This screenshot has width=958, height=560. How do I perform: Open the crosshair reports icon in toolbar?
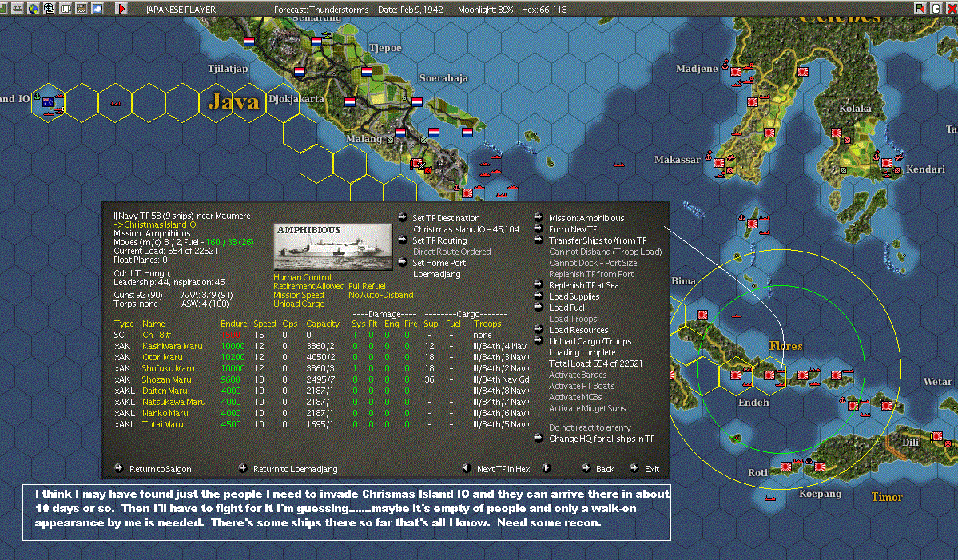49,9
